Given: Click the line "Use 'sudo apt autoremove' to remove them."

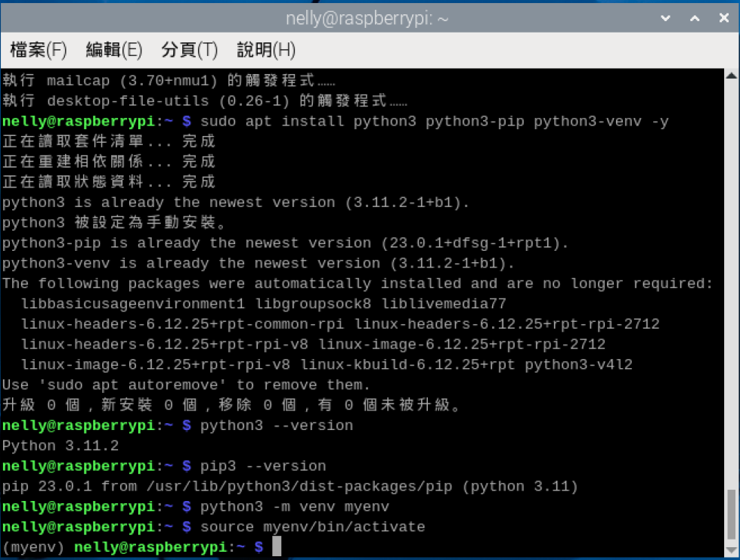Looking at the screenshot, I should click(x=186, y=385).
